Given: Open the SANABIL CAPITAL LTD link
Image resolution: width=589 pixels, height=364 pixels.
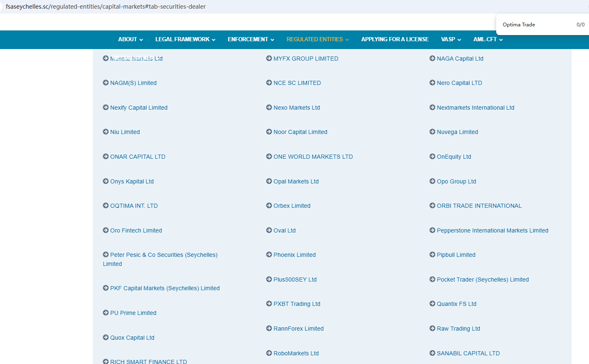Looking at the screenshot, I should pyautogui.click(x=468, y=353).
